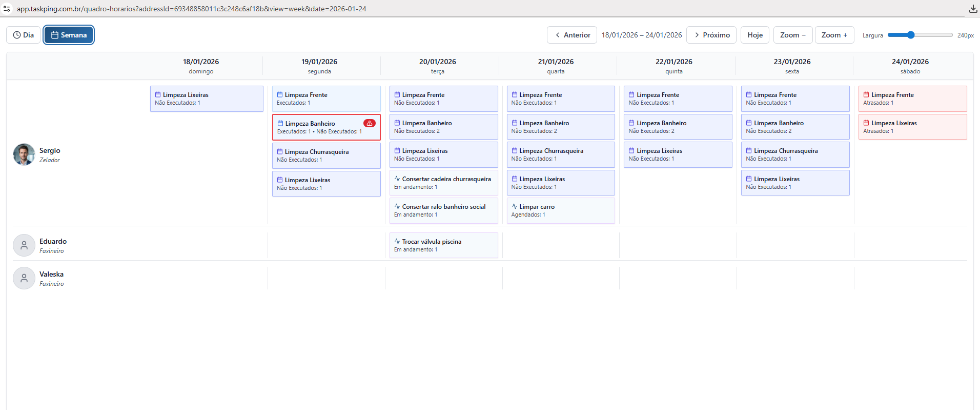
Task: Open Saturday's overdue Limpeza Frente card
Action: [x=912, y=99]
